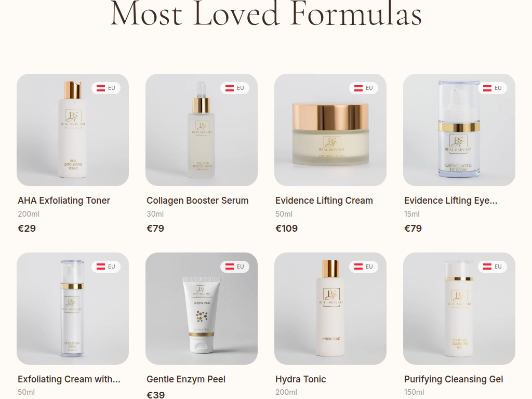
Task: Open the AHA Exfoliating Toner title link
Action: (64, 201)
